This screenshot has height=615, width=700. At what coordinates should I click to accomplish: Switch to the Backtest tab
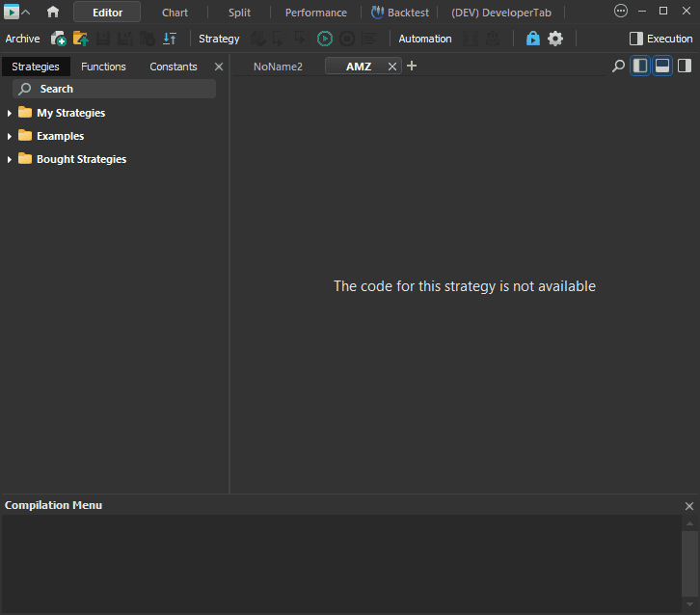(400, 13)
